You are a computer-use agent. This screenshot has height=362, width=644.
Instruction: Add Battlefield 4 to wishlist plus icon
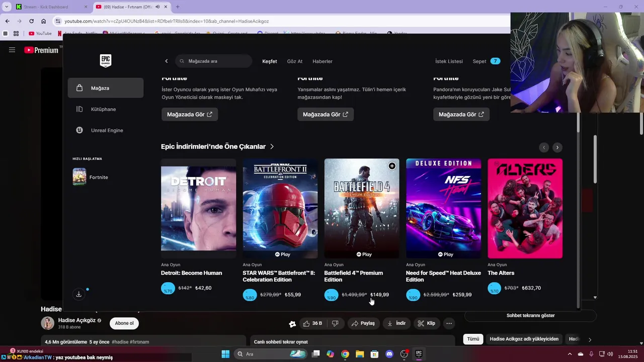tap(392, 166)
